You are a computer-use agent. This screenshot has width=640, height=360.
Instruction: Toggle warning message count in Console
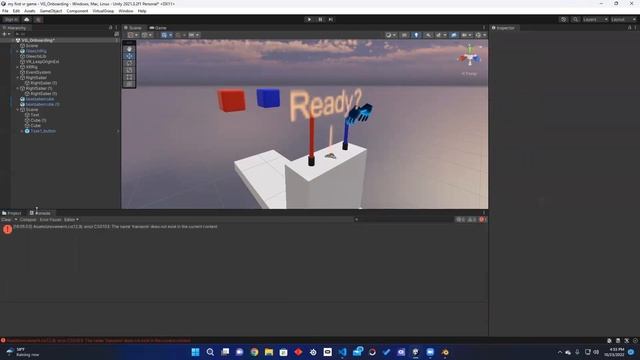[x=471, y=220]
